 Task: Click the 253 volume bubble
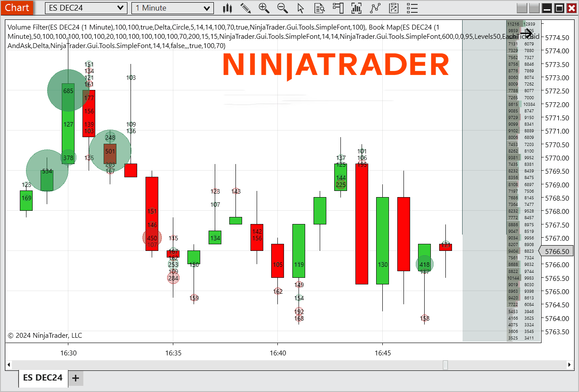pyautogui.click(x=173, y=265)
